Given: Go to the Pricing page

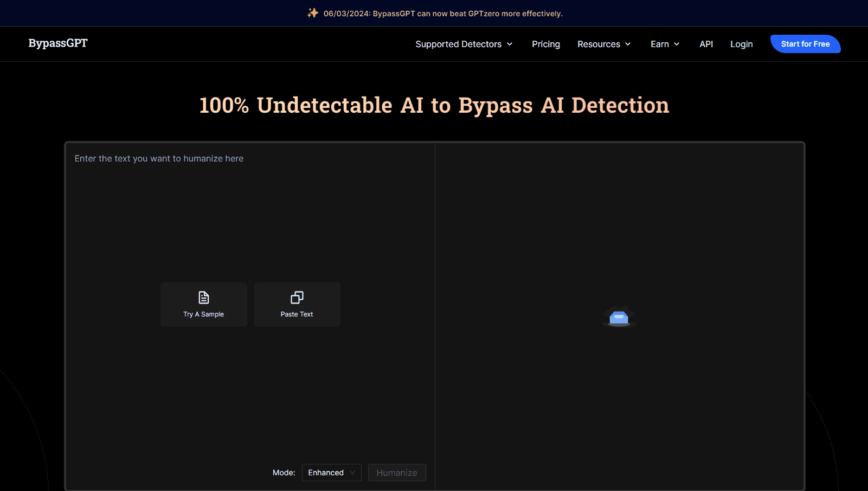Looking at the screenshot, I should click(x=545, y=44).
